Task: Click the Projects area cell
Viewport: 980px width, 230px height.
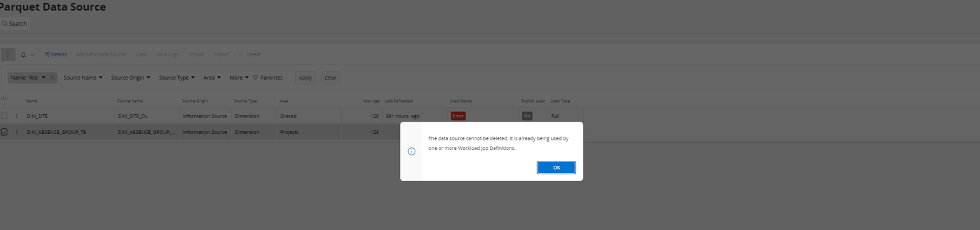Action: pyautogui.click(x=289, y=132)
